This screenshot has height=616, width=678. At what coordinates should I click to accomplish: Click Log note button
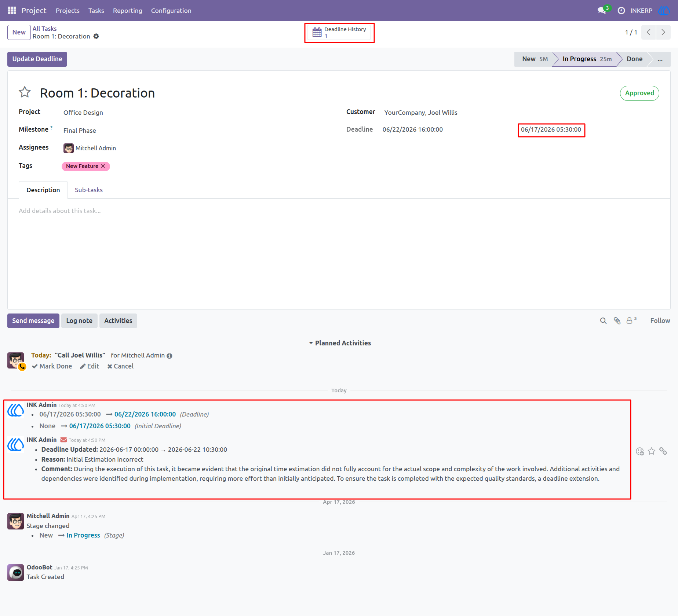79,321
